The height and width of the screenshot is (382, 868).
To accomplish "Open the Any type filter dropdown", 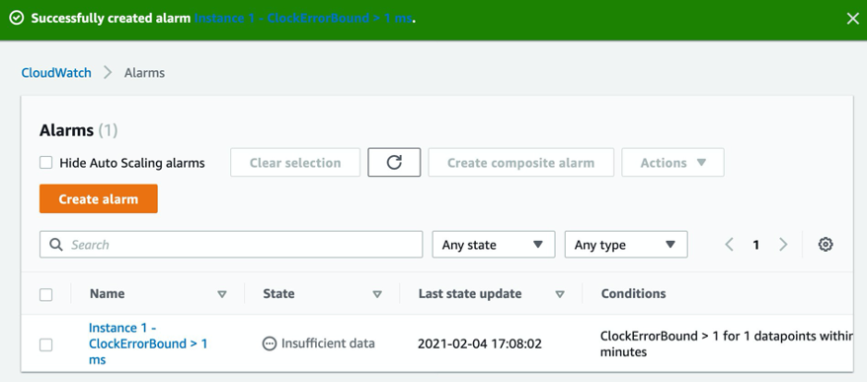I will tap(626, 245).
